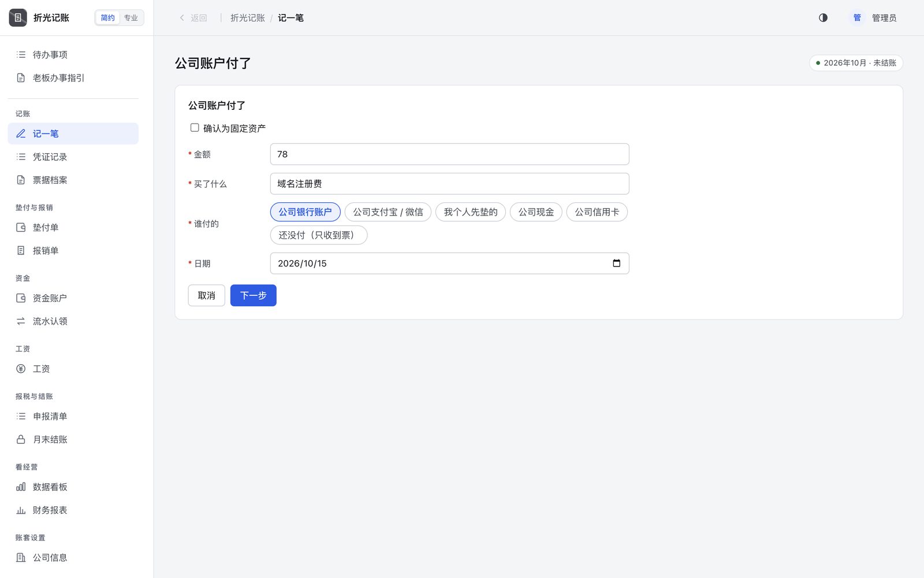Click the 折光记账 app logo icon
This screenshot has width=924, height=578.
tap(18, 18)
